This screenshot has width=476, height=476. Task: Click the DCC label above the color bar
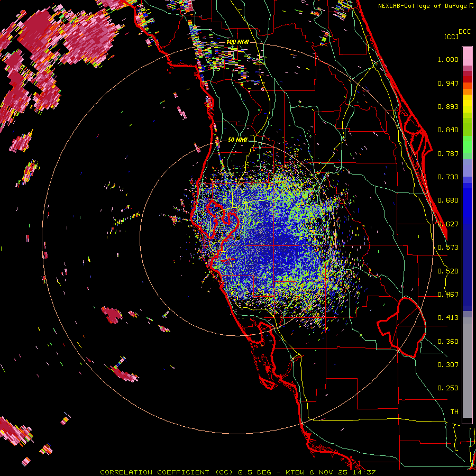click(x=464, y=32)
